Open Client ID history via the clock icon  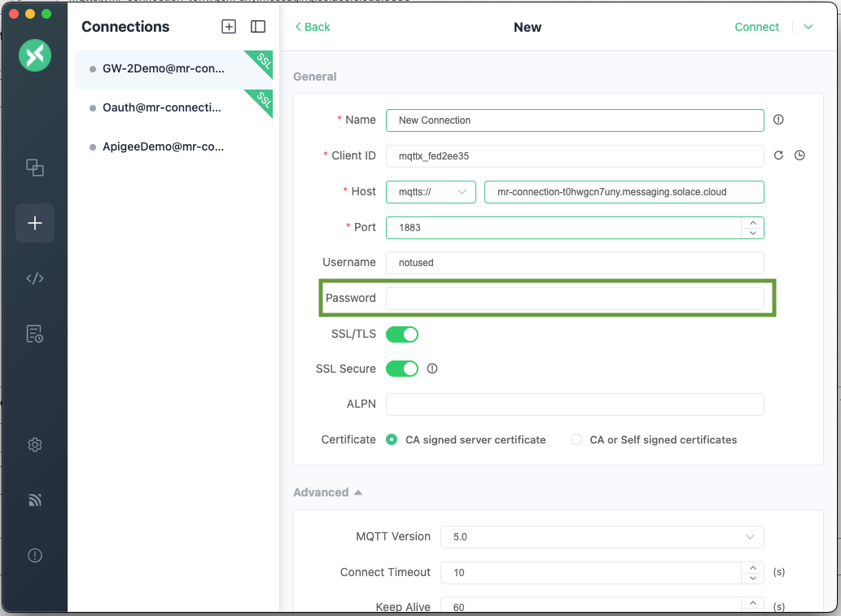tap(799, 155)
